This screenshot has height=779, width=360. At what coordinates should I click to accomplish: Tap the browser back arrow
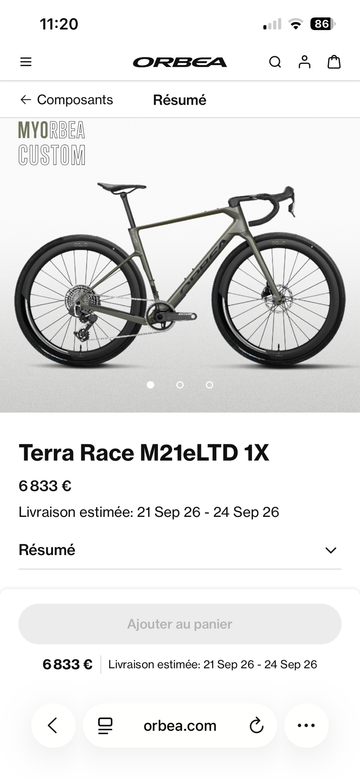[53, 725]
